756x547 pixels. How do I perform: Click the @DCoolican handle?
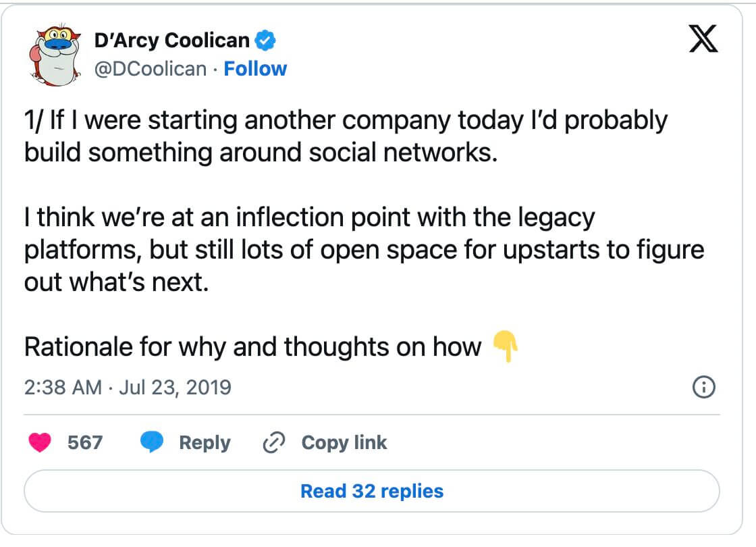coord(150,69)
